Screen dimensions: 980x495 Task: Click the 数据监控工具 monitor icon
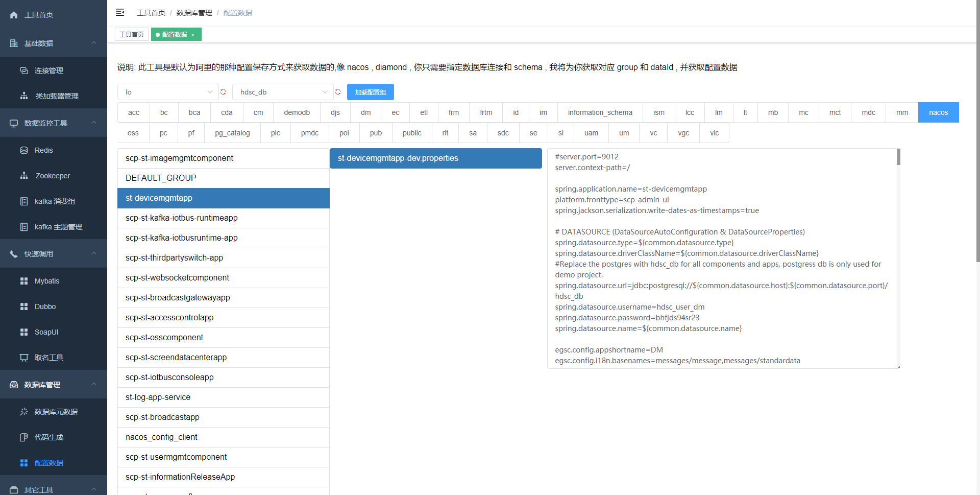click(x=14, y=123)
